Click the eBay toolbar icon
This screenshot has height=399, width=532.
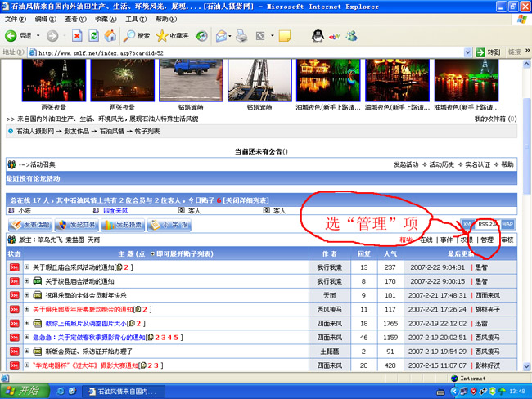click(334, 37)
